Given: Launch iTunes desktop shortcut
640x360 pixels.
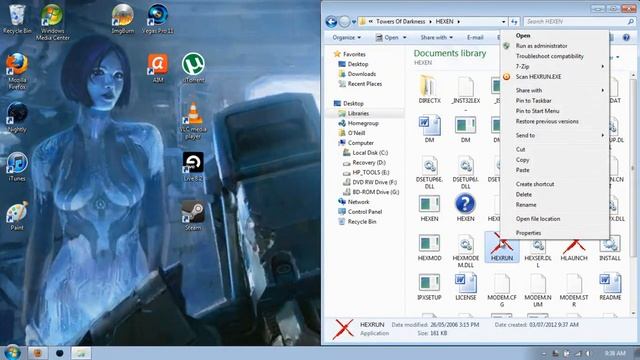Looking at the screenshot, I should click(x=17, y=167).
